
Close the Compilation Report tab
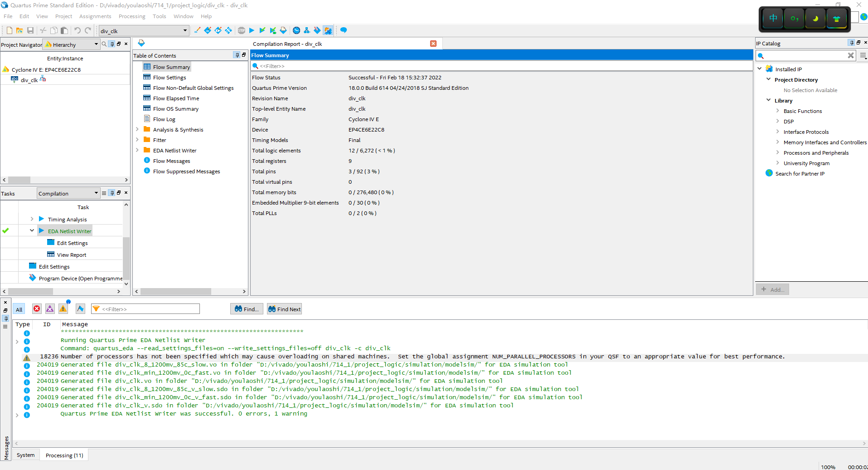(433, 44)
